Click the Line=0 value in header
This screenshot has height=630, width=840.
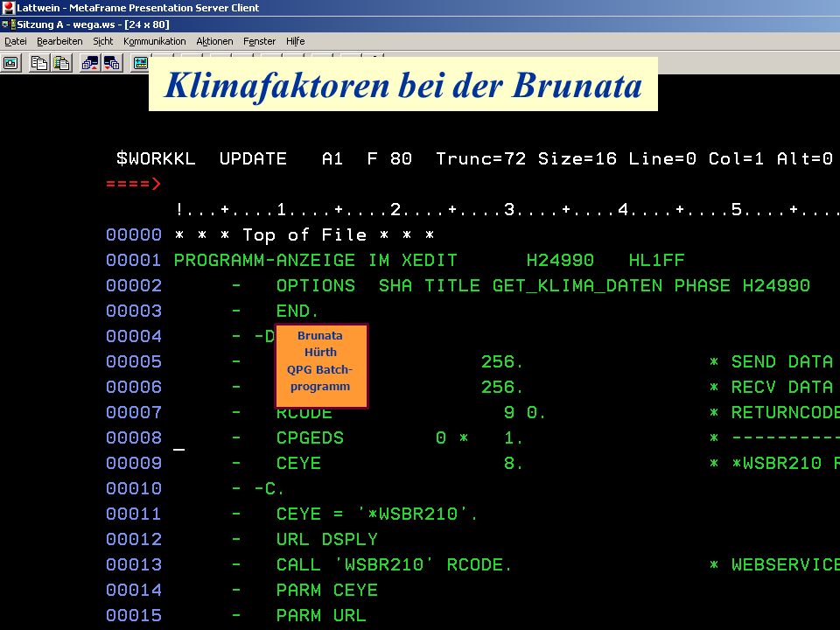pos(662,158)
